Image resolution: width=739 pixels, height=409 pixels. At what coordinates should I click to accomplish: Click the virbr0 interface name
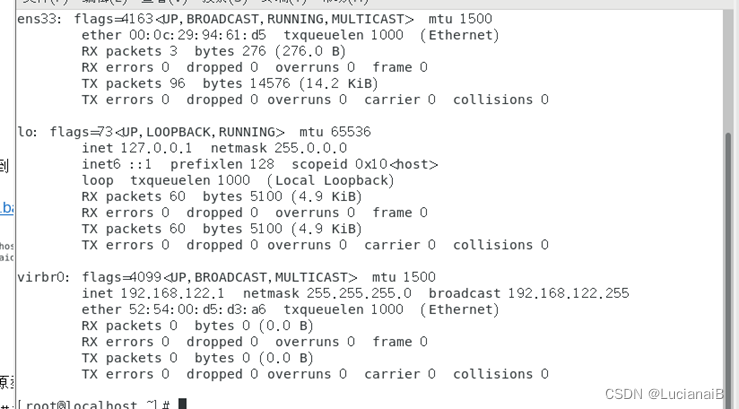click(41, 277)
